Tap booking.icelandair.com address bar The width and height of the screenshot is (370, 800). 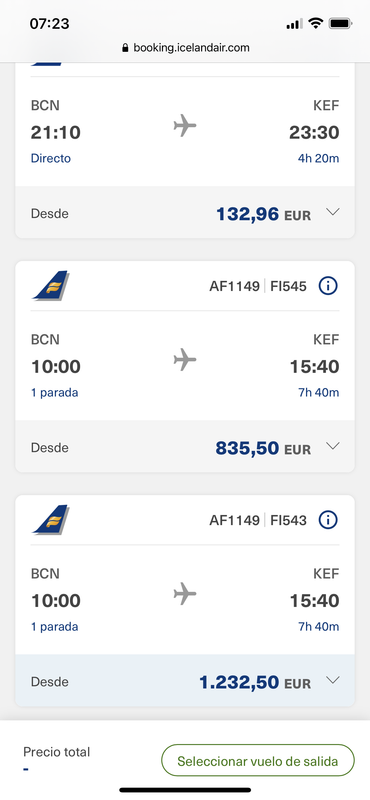point(185,48)
